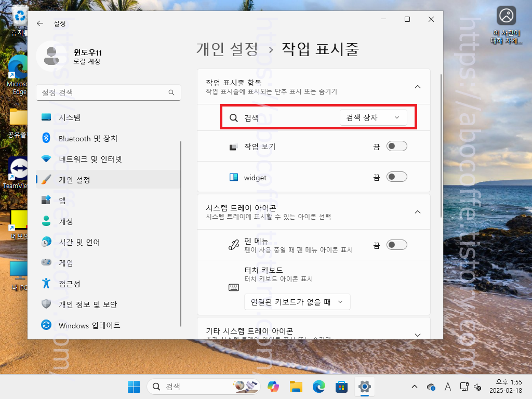532x399 pixels.
Task: Toggle 펜 메뉴 switch
Action: coord(396,245)
